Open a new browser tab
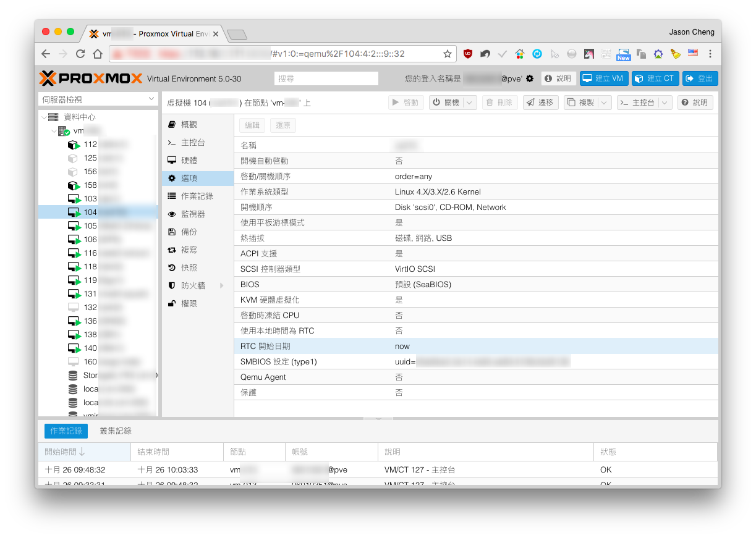This screenshot has height=538, width=756. (x=237, y=34)
